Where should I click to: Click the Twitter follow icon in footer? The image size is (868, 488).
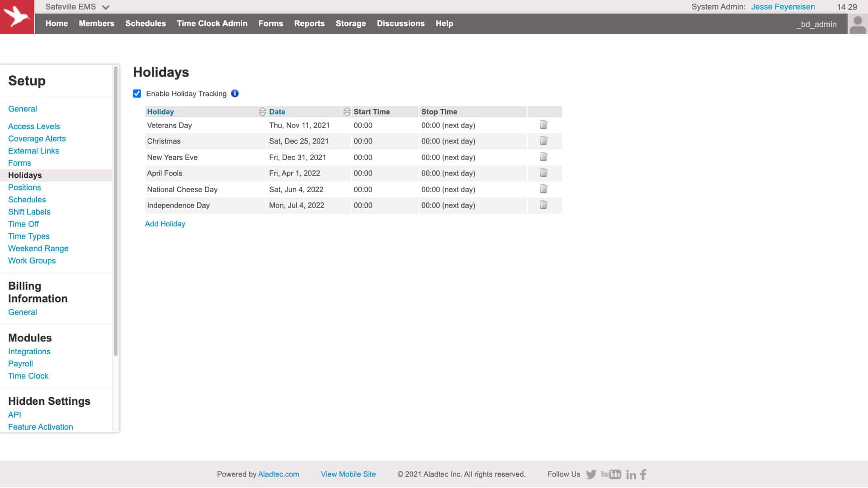pos(591,474)
